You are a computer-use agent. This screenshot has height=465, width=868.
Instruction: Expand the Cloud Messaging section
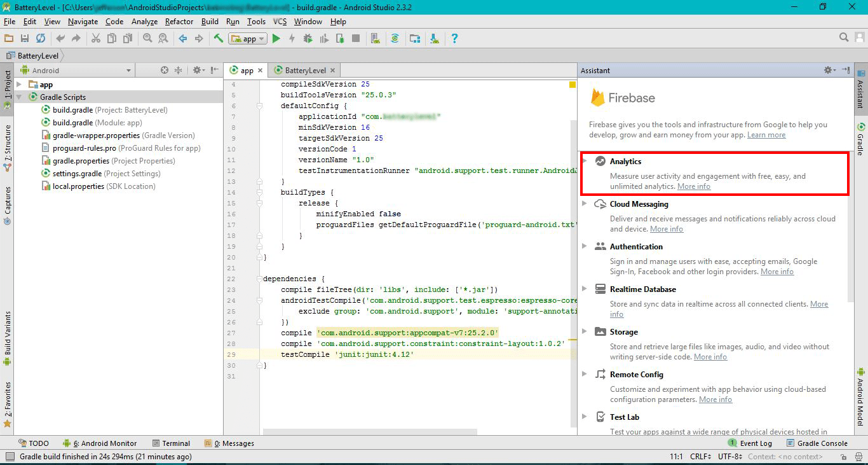(585, 204)
